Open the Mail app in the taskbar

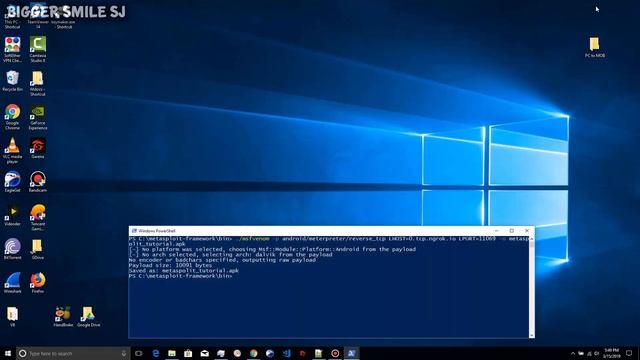click(x=204, y=353)
